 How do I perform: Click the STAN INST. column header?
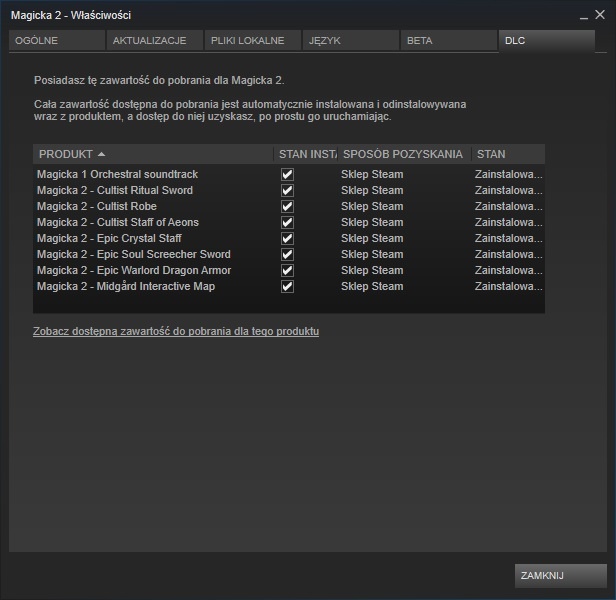(x=306, y=154)
